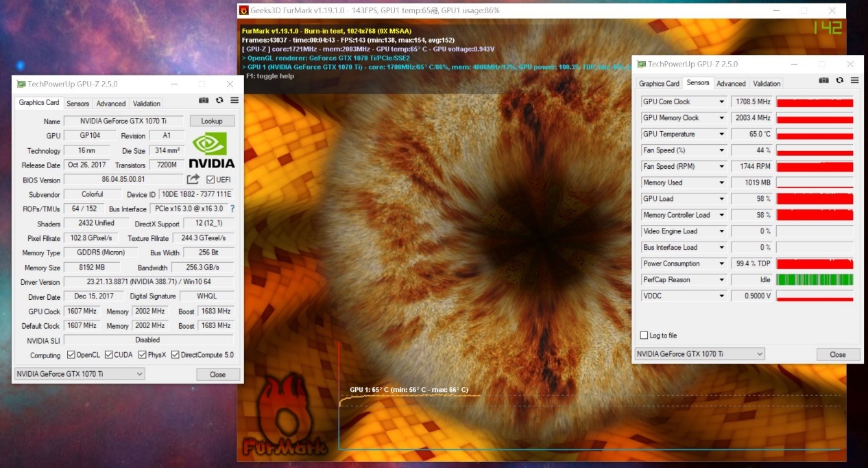The height and width of the screenshot is (468, 868).
Task: Expand the Memory Controller Load dropdown
Action: tap(721, 215)
